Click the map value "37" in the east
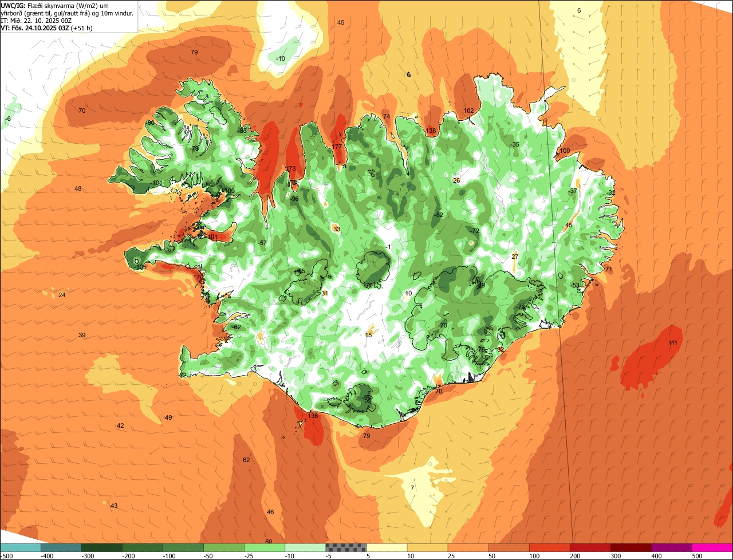 point(573,191)
